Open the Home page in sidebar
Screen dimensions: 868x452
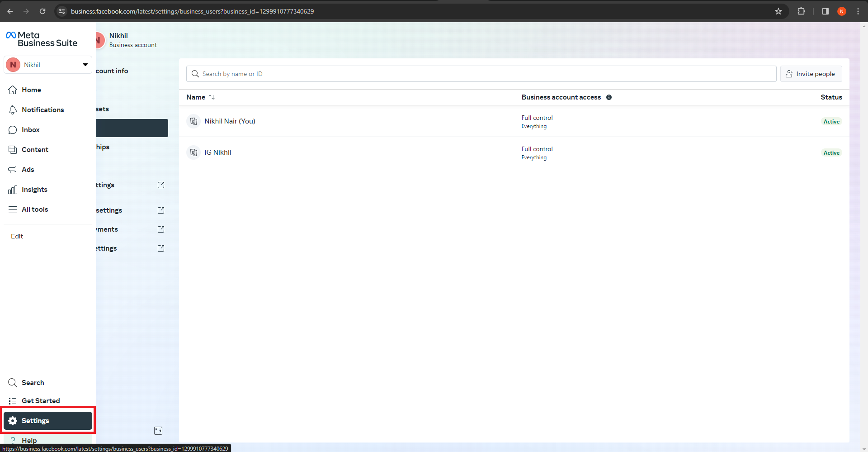click(48, 90)
